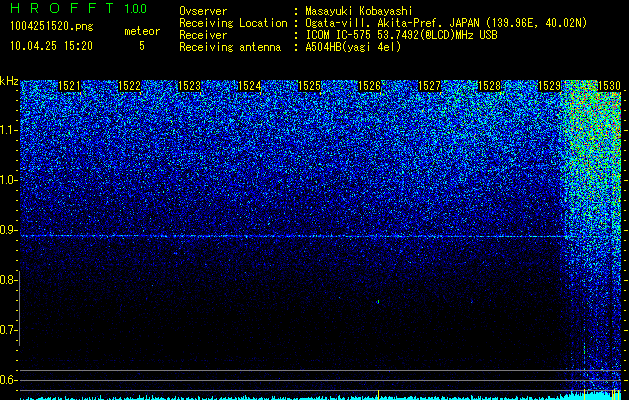Click the 1526 time marker

(369, 86)
